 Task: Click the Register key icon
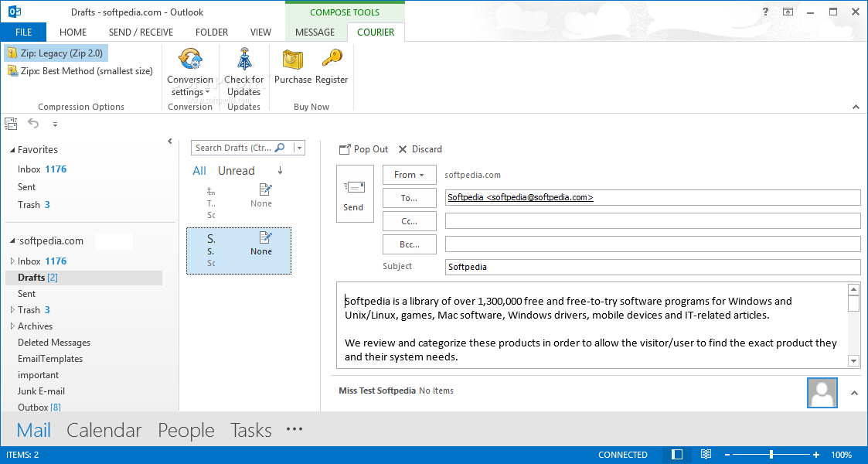(332, 59)
